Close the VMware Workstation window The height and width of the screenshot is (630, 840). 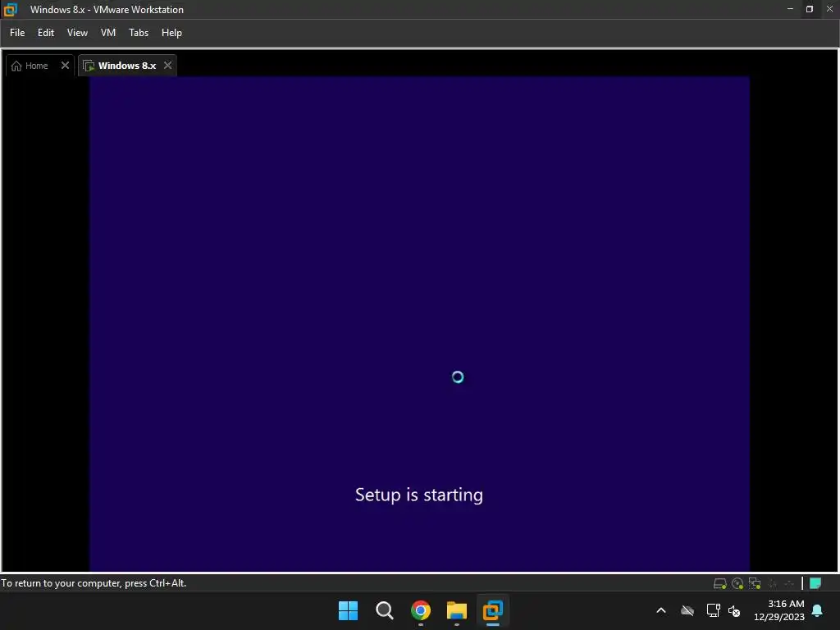point(829,8)
